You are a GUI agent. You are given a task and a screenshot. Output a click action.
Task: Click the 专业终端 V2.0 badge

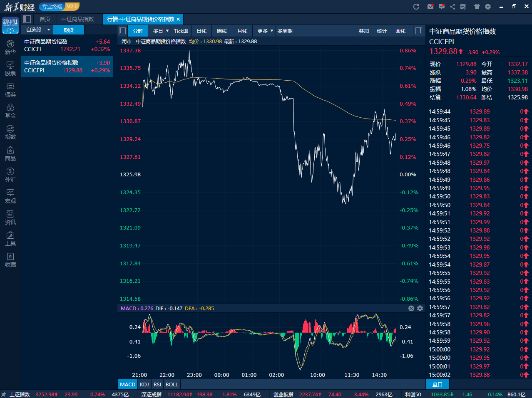[59, 7]
